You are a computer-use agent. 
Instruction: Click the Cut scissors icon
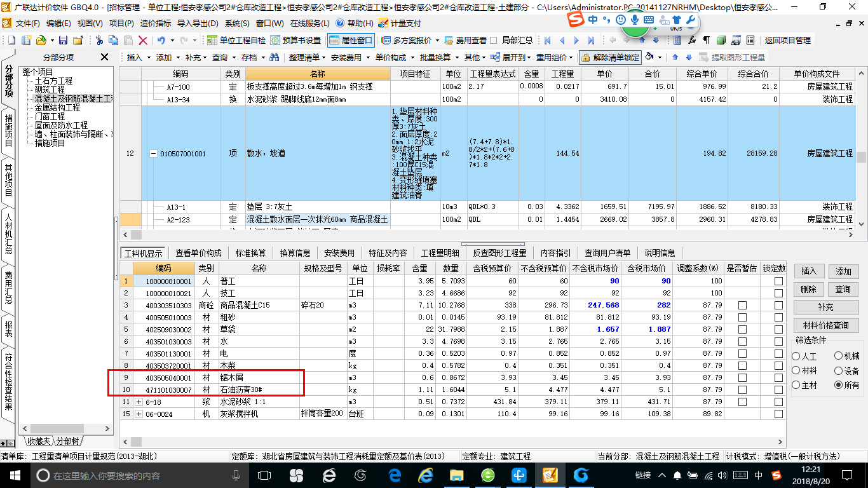coord(99,40)
